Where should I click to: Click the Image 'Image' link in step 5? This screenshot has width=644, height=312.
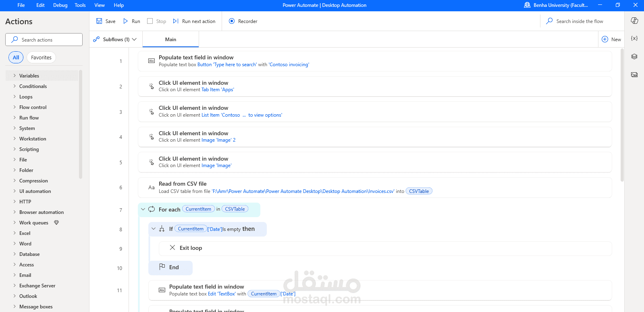pos(216,165)
